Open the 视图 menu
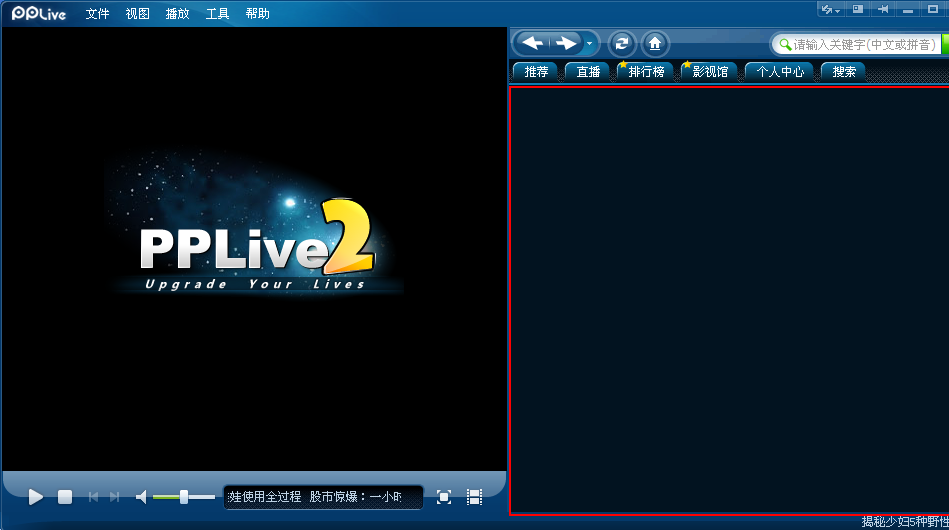949x530 pixels. click(137, 13)
